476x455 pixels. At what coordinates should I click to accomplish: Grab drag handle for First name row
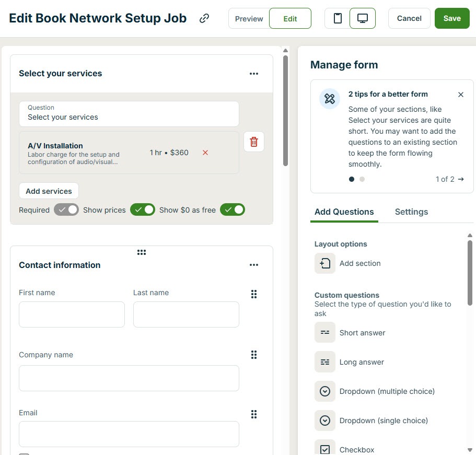click(x=254, y=294)
